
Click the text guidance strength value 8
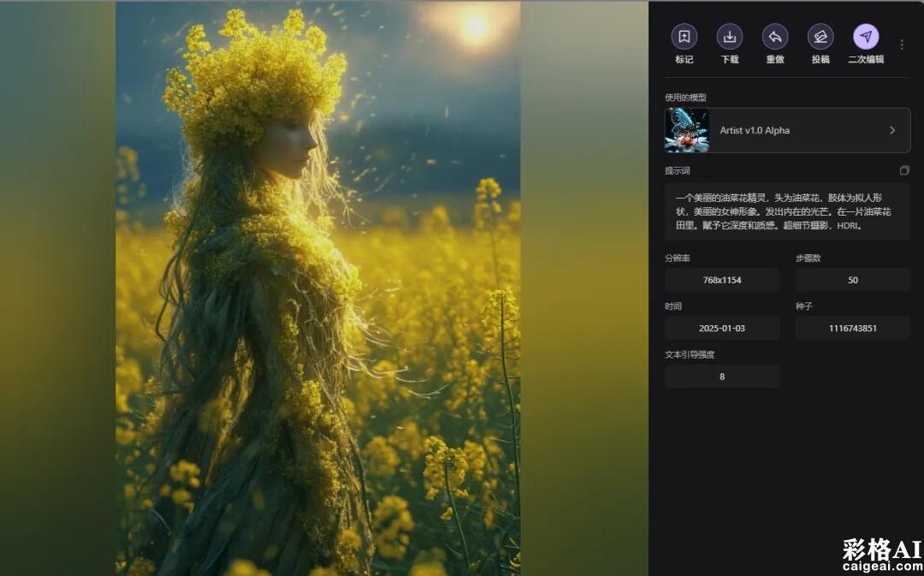coord(722,377)
